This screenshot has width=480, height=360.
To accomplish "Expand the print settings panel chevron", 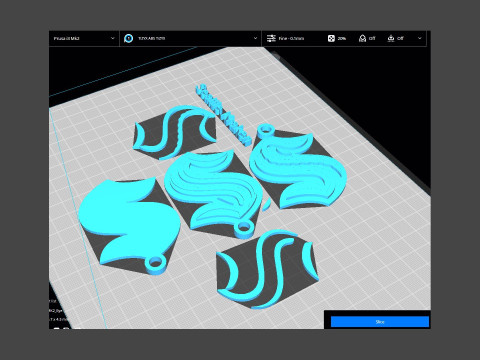I will [x=420, y=38].
